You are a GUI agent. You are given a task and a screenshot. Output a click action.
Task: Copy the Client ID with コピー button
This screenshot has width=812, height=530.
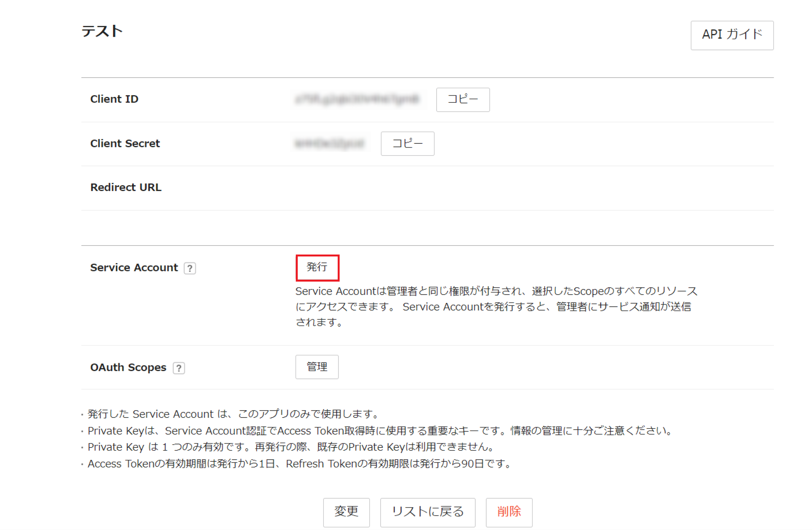(463, 100)
